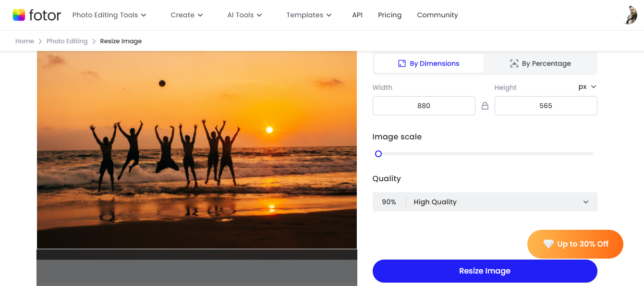Open the user profile avatar
Image resolution: width=644 pixels, height=286 pixels.
[630, 15]
